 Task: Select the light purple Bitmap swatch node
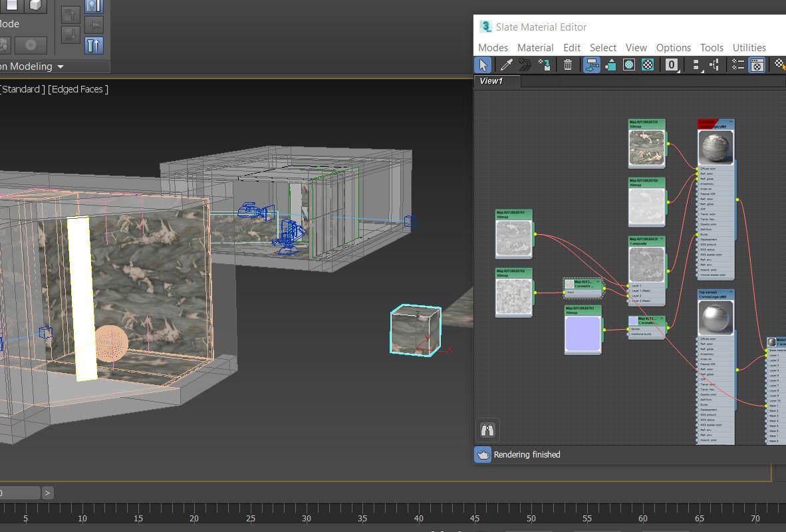[x=583, y=333]
